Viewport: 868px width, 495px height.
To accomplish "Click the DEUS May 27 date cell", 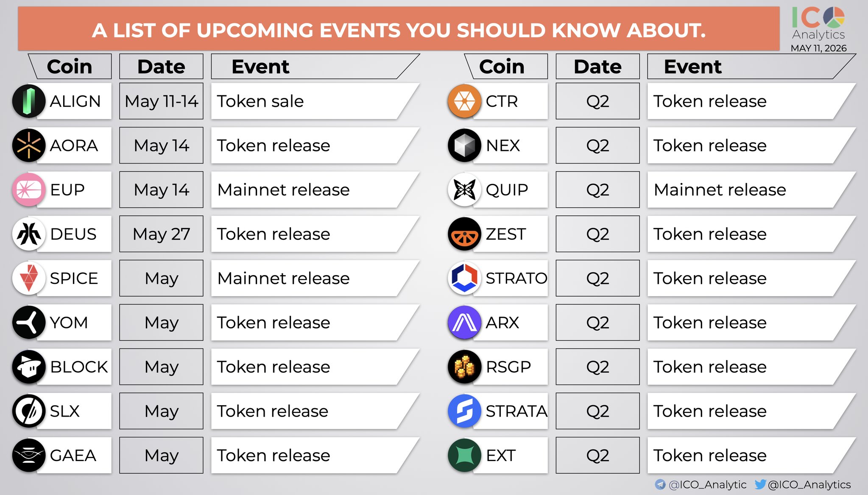I will (x=161, y=234).
